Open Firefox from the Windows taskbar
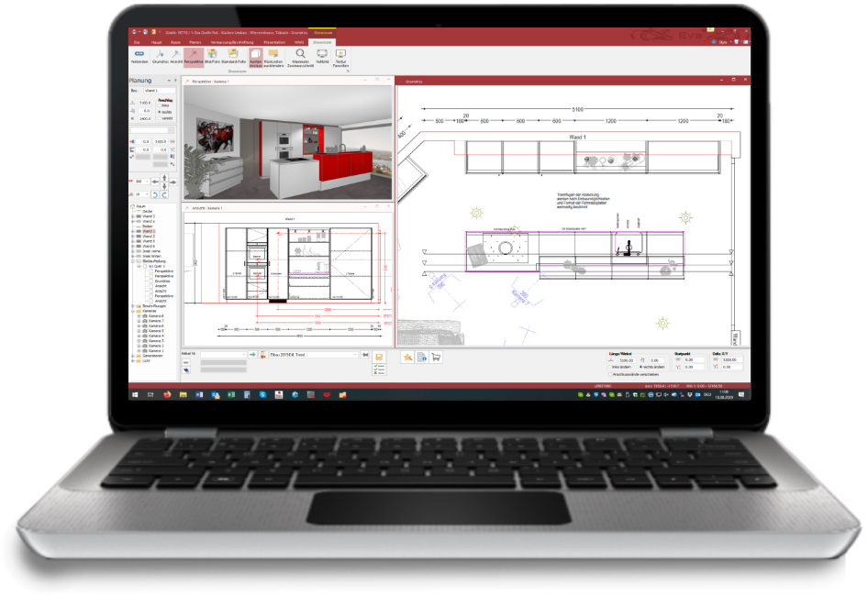The image size is (868, 596). pos(167,394)
